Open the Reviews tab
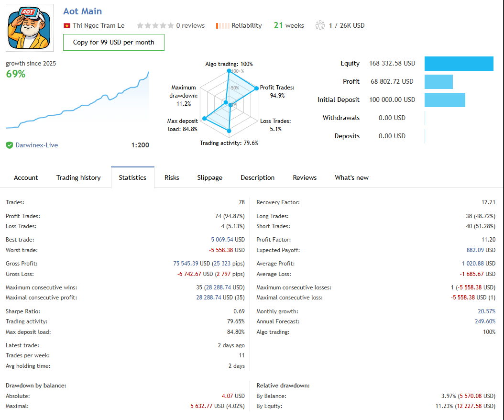 pos(305,177)
